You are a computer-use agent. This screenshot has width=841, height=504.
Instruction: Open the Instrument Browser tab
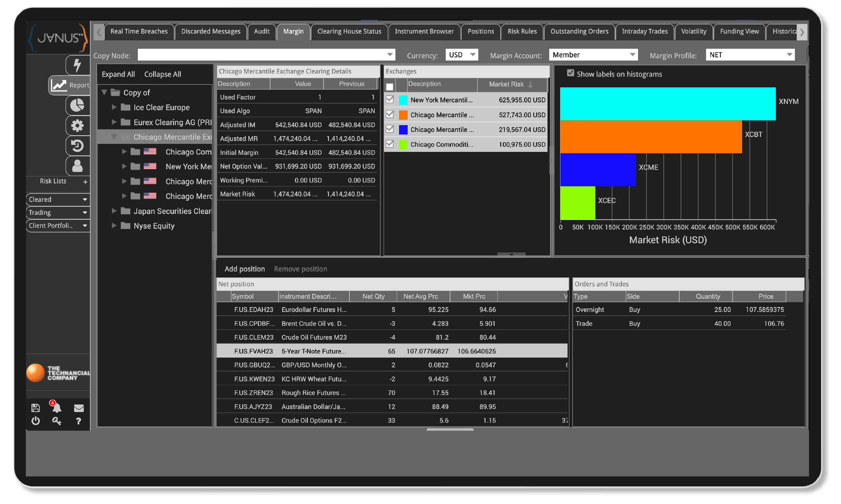[424, 32]
